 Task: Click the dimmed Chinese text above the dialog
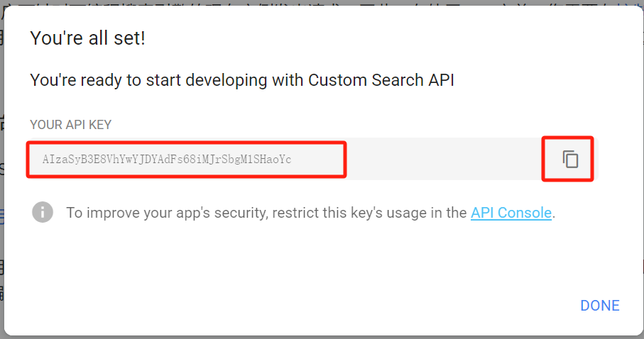284,4
